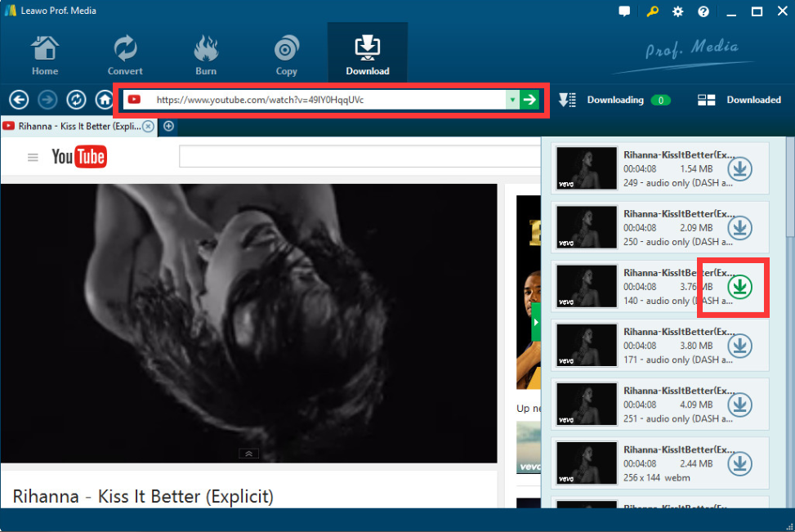The width and height of the screenshot is (795, 532).
Task: Switch to the Burn module
Action: click(x=206, y=55)
